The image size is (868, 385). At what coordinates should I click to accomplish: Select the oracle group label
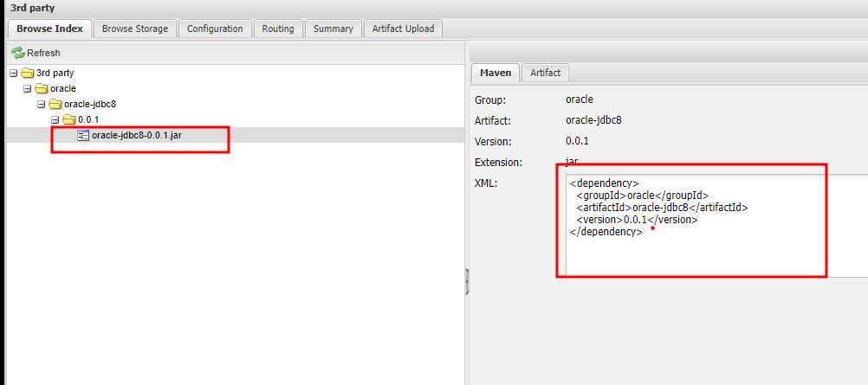pyautogui.click(x=63, y=88)
